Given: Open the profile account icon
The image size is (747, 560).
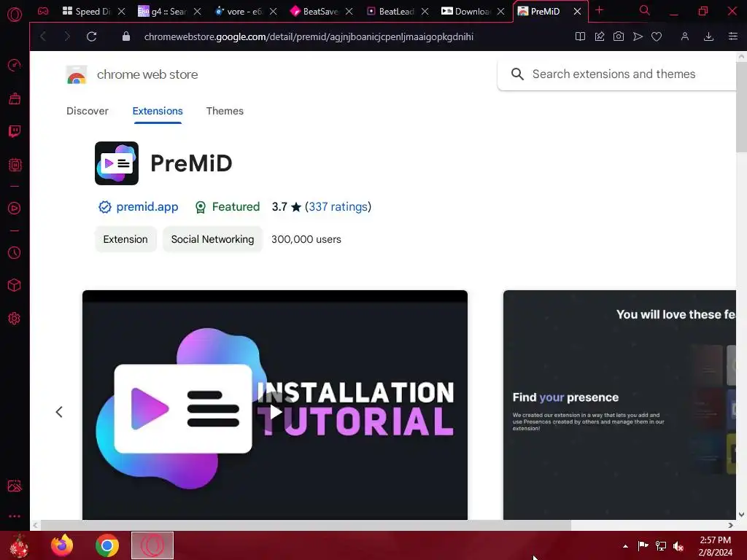Looking at the screenshot, I should coord(684,36).
